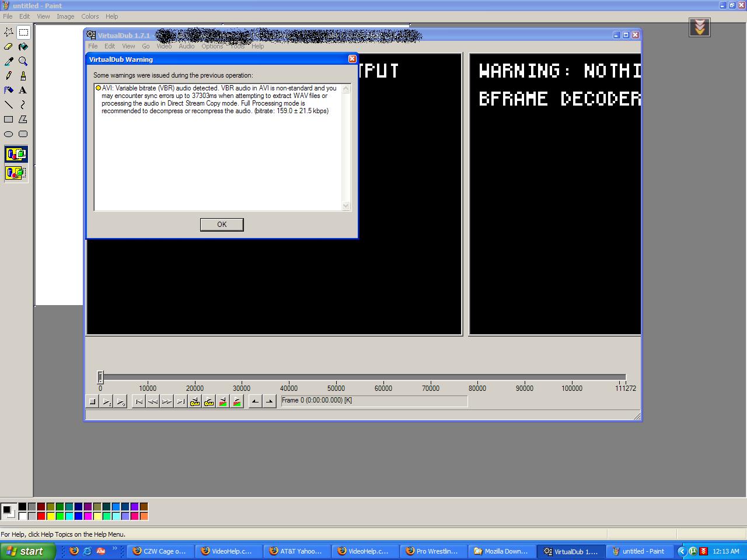Viewport: 747px width, 560px height.
Task: Click VirtualDub's previous scene icon
Action: coord(223,401)
